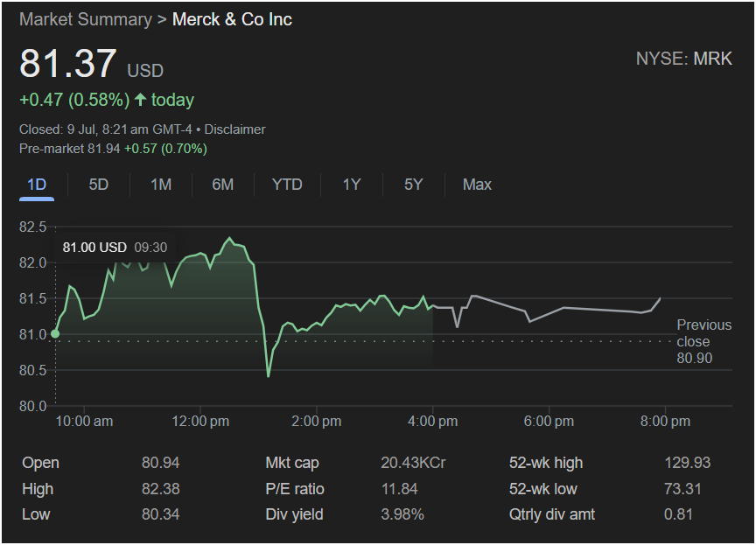Image resolution: width=756 pixels, height=545 pixels.
Task: Click the 10:00 am axis label
Action: point(84,422)
